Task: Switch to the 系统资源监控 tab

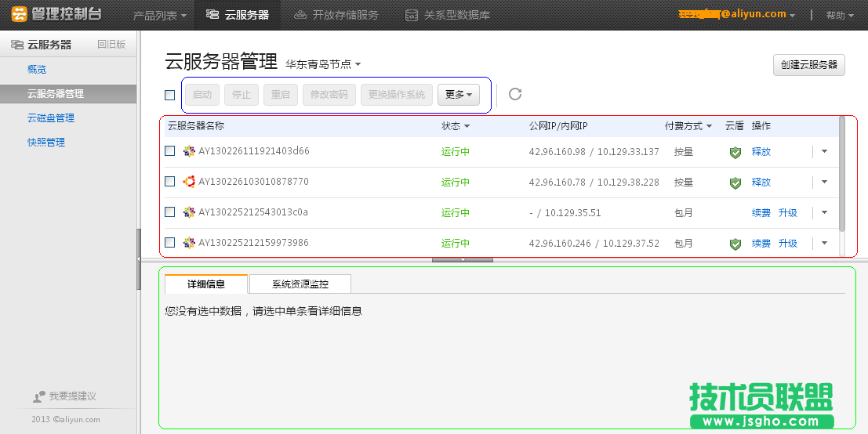Action: tap(300, 284)
